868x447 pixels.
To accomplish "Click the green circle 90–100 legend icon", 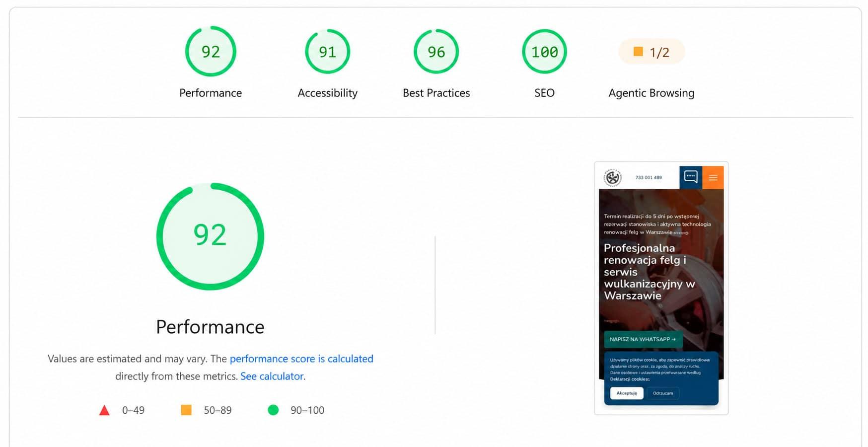I will coord(273,410).
